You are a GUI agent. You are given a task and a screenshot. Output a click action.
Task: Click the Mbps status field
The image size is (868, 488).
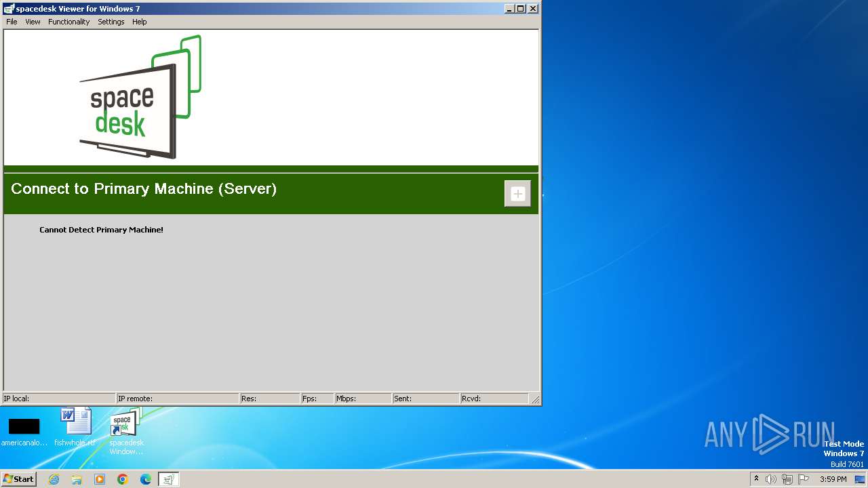363,399
